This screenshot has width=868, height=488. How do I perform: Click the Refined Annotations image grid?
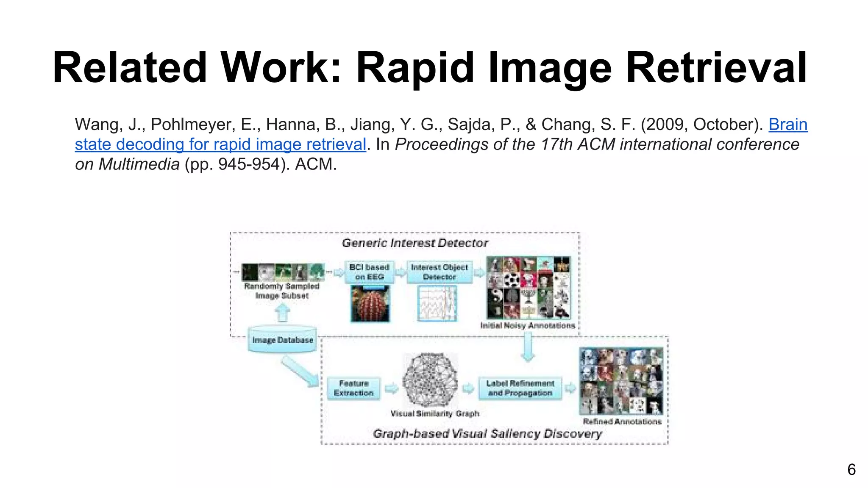(621, 381)
